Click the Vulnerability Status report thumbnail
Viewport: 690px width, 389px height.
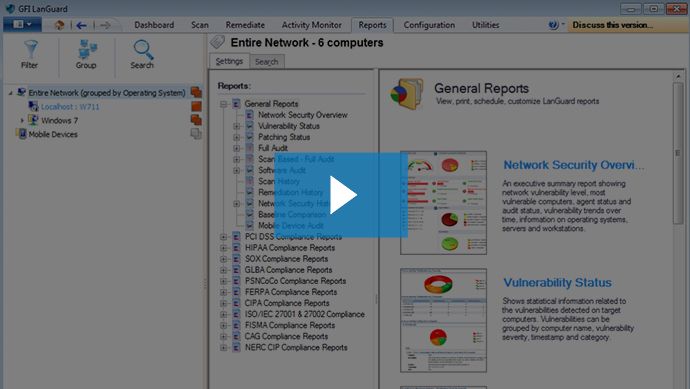tap(444, 320)
